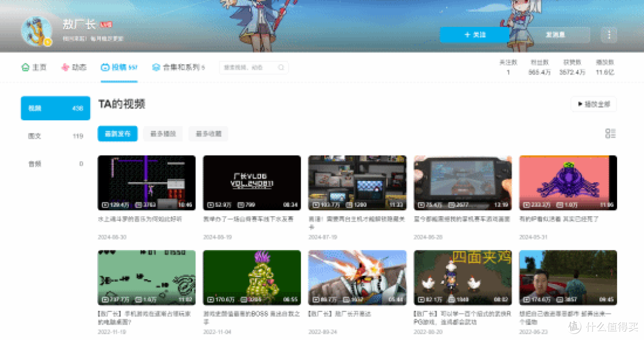The image size is (644, 340).
Task: Switch to the 动态 tab
Action: [73, 67]
